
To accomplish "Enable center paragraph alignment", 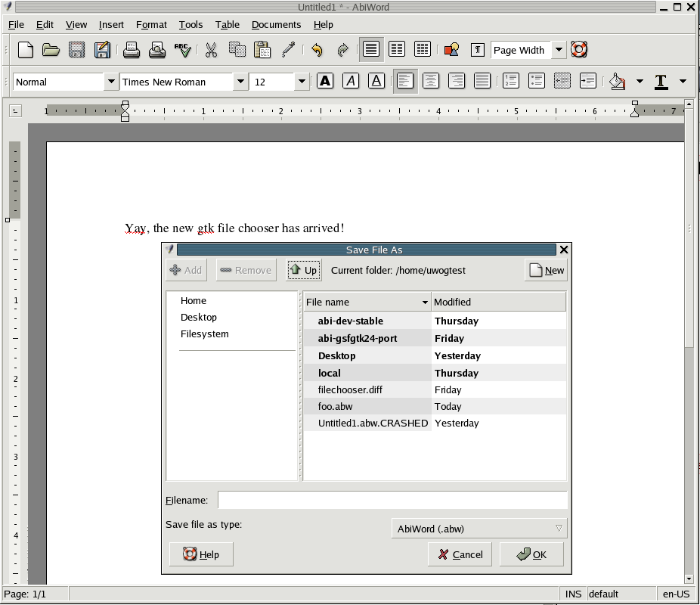I will click(x=431, y=81).
